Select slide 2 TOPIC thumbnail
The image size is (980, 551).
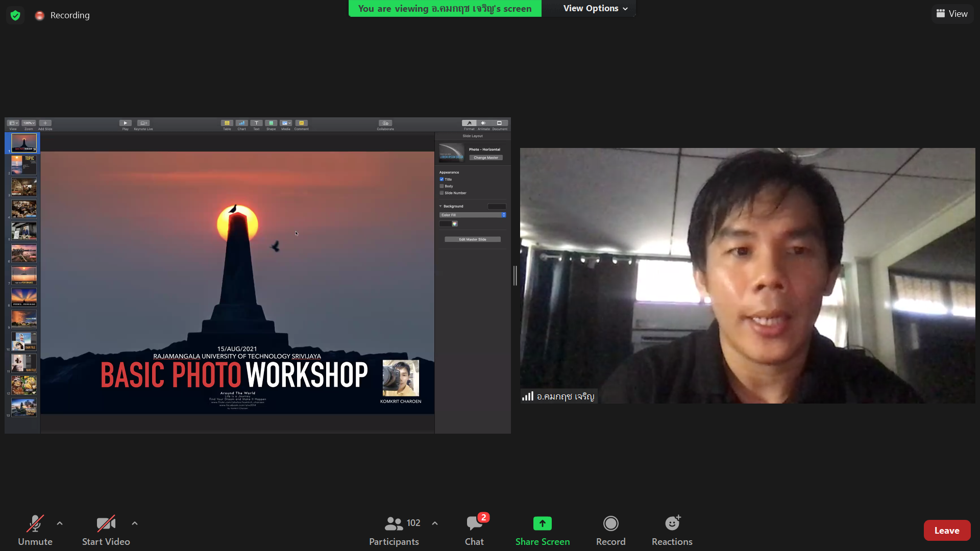click(24, 165)
